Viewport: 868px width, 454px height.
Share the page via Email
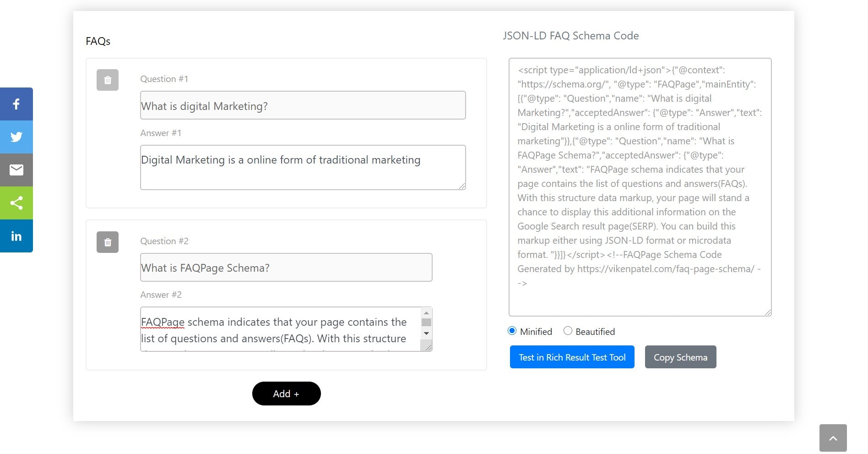(x=16, y=170)
